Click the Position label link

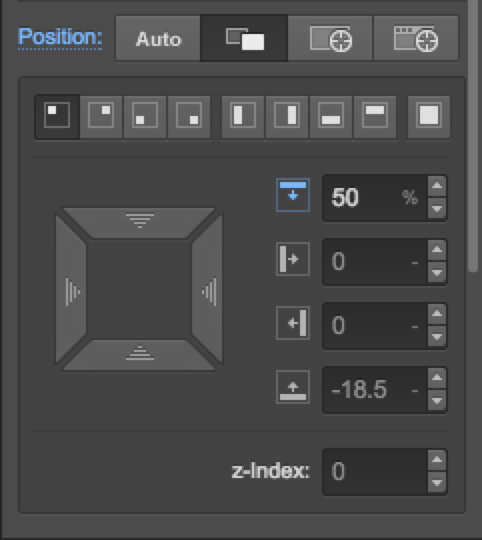[x=60, y=37]
